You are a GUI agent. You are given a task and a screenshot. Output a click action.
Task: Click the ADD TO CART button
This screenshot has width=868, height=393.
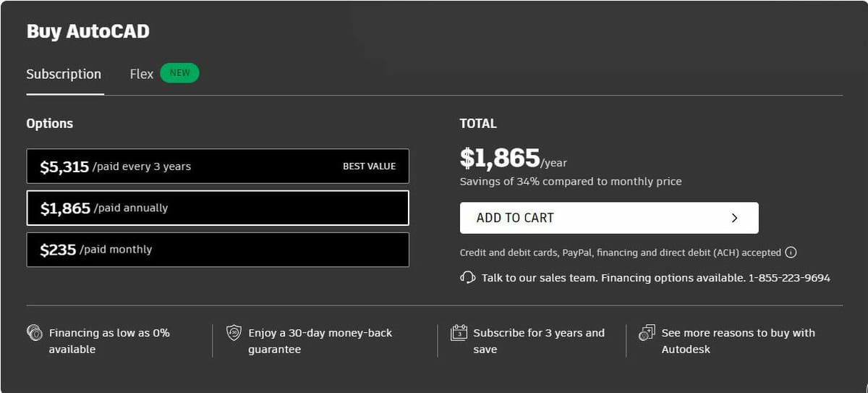(609, 218)
